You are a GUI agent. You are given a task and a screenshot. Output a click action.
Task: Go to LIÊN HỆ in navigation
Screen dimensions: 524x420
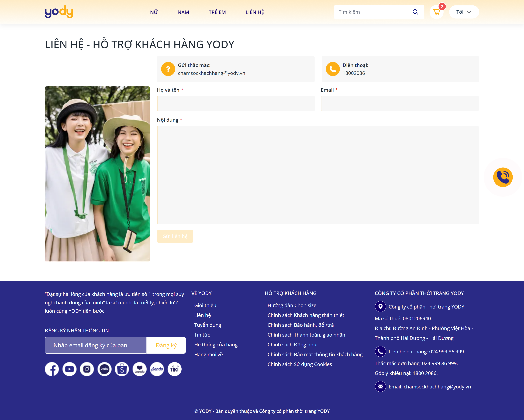point(254,12)
